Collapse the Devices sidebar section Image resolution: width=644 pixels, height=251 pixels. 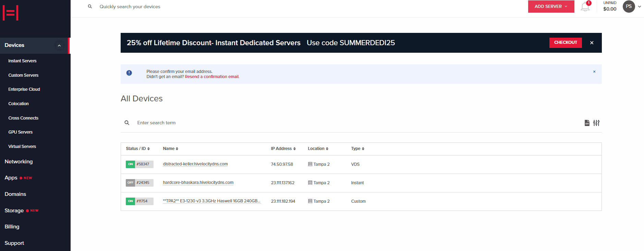(x=59, y=46)
